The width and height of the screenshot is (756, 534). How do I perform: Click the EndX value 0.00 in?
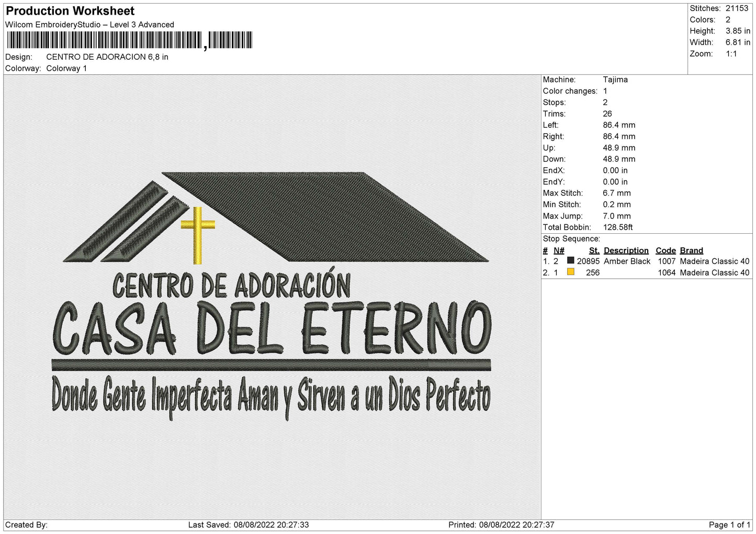coord(615,171)
